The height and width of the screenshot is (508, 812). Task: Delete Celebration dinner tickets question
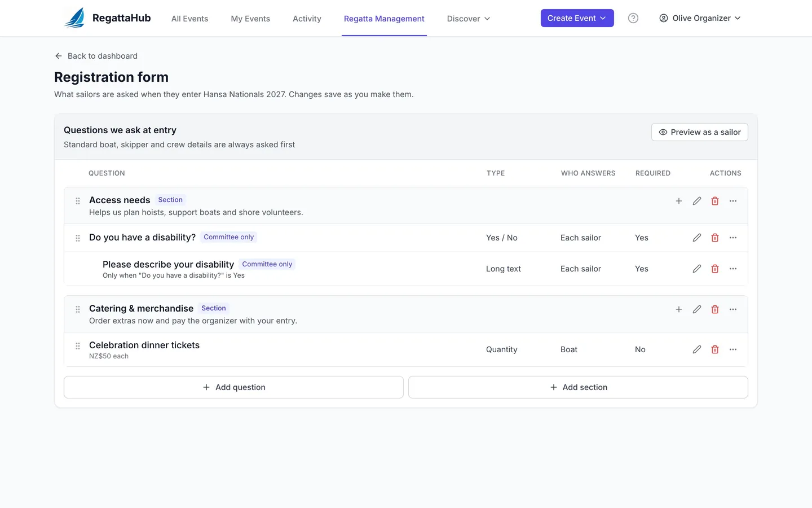point(715,349)
